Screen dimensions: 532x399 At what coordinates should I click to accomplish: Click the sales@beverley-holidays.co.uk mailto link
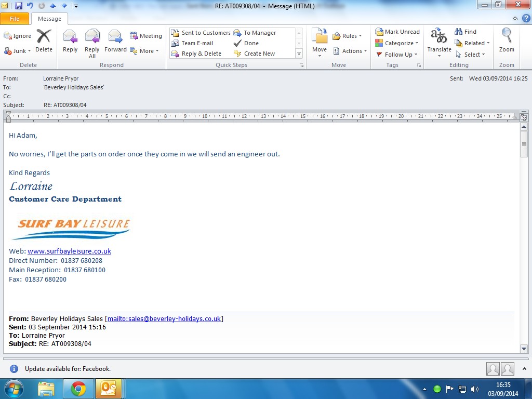(x=164, y=318)
